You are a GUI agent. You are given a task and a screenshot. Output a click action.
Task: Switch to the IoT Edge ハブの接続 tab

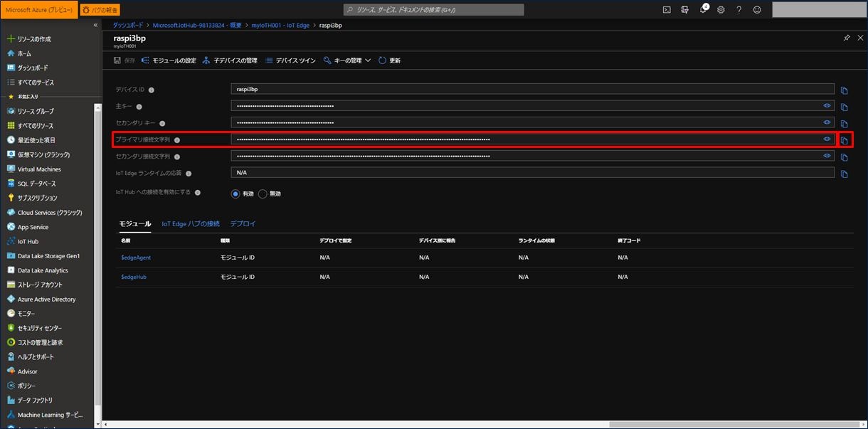pos(191,224)
